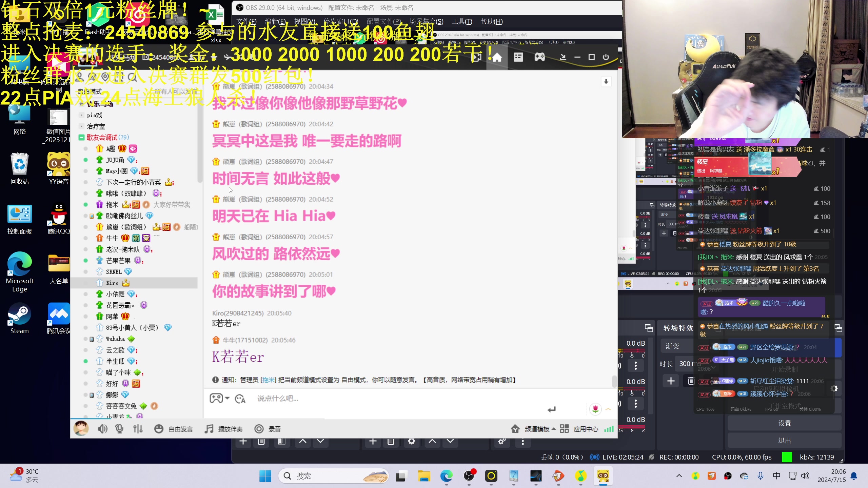The image size is (868, 488).
Task: Remove the selected OBS transition
Action: 691,381
